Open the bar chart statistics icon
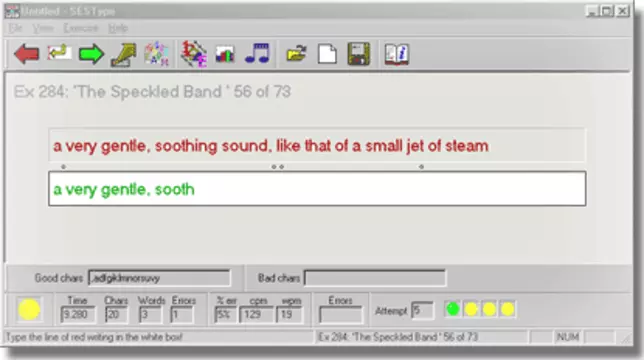644x360 pixels. 225,54
